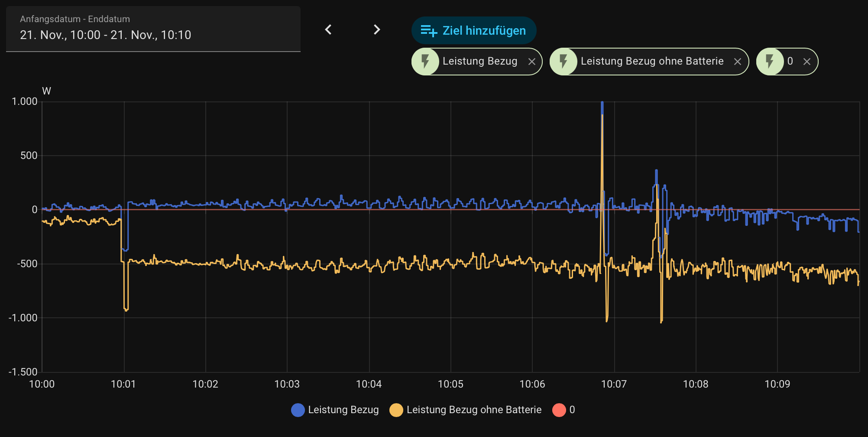This screenshot has height=437, width=868.
Task: Remove the Leistung Bezug ohne Batterie chip
Action: coord(738,62)
